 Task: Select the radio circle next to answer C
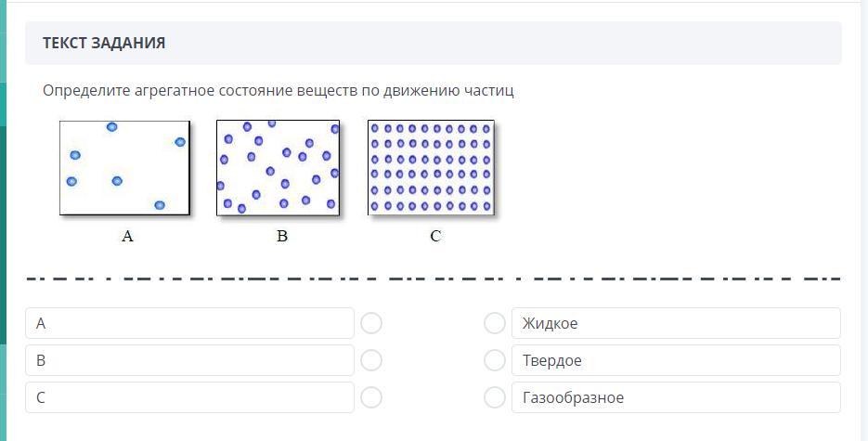pos(371,397)
